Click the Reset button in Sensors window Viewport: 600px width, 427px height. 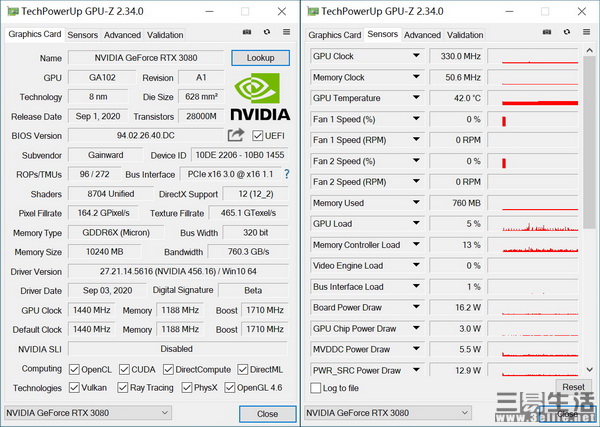(573, 387)
